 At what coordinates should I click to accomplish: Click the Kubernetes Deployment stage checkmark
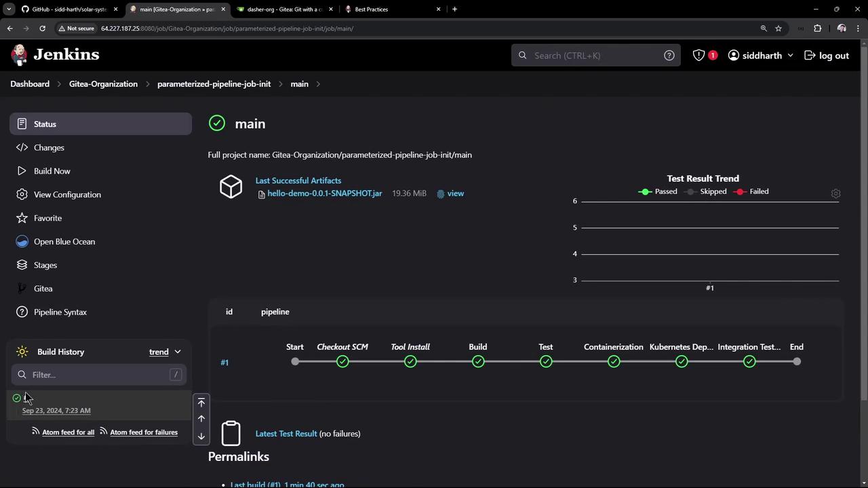click(x=682, y=362)
